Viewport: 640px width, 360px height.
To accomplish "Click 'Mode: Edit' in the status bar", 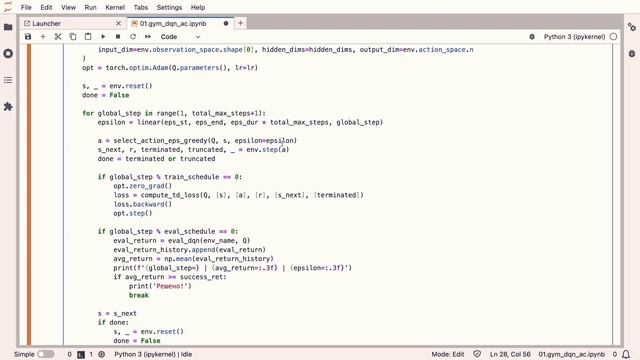I will coord(448,354).
